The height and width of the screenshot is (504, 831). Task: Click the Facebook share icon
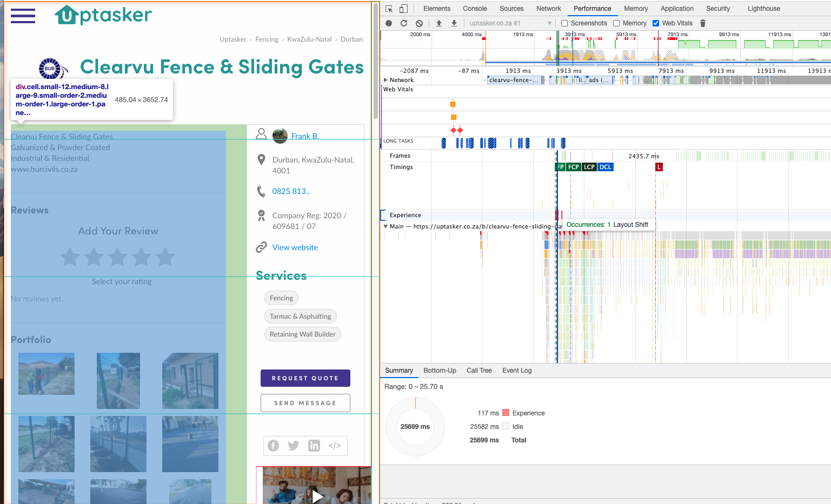274,446
